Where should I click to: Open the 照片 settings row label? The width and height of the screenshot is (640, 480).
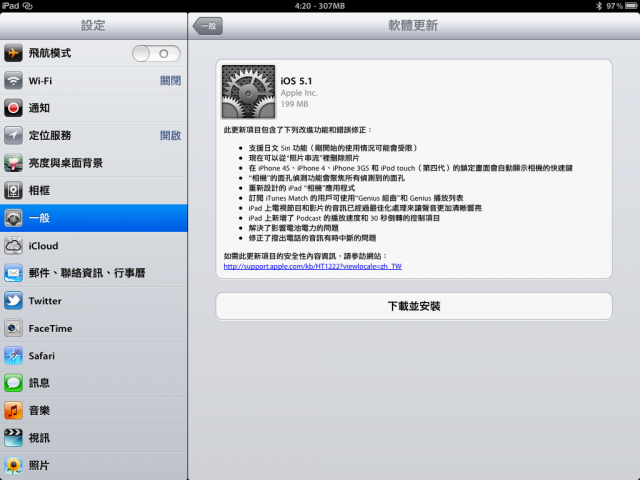(39, 465)
